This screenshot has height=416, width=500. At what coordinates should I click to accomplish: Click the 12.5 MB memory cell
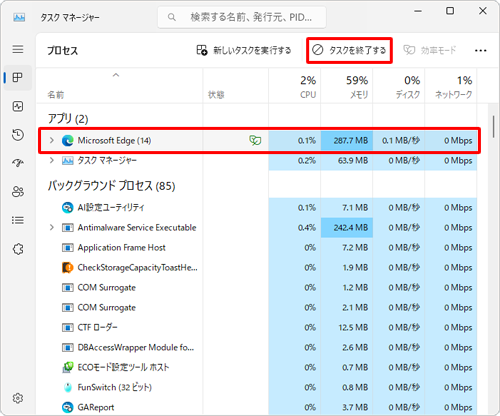(347, 328)
